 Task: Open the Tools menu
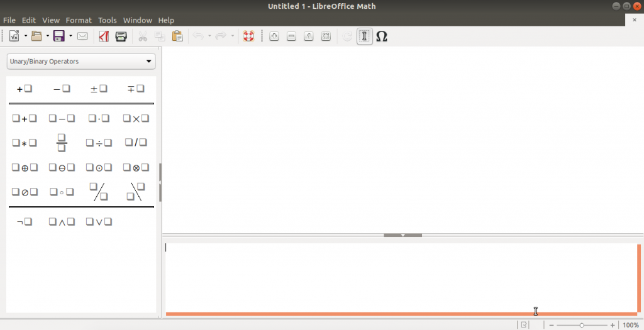[x=107, y=20]
